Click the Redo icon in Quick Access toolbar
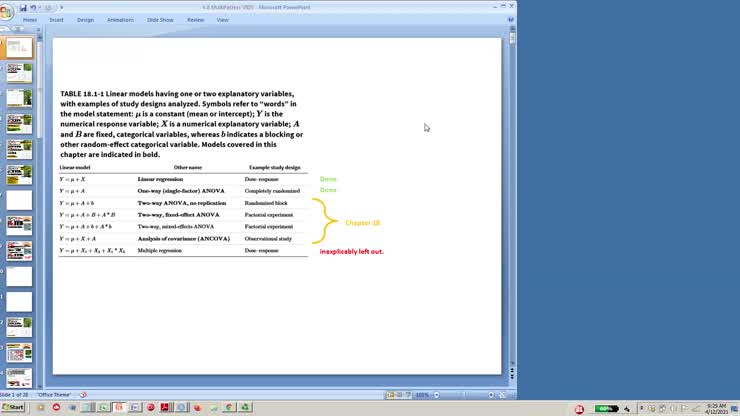740x416 pixels. tap(48, 8)
